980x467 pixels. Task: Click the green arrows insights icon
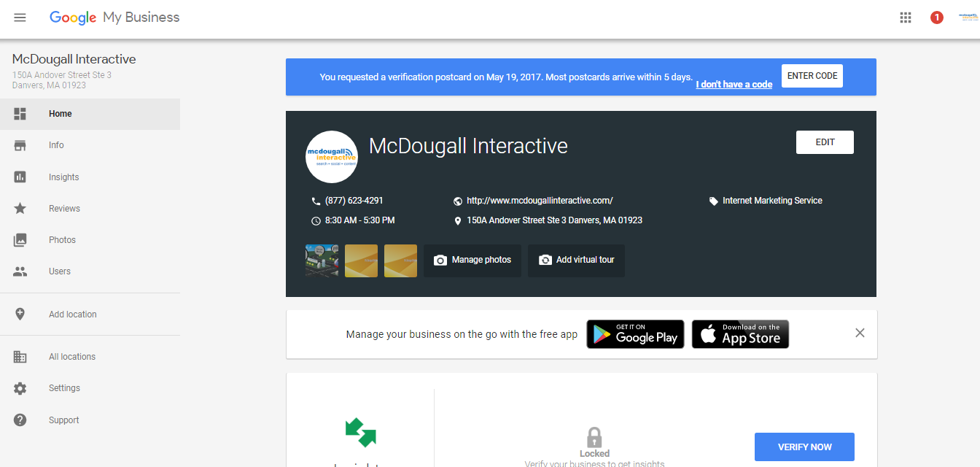point(361,432)
